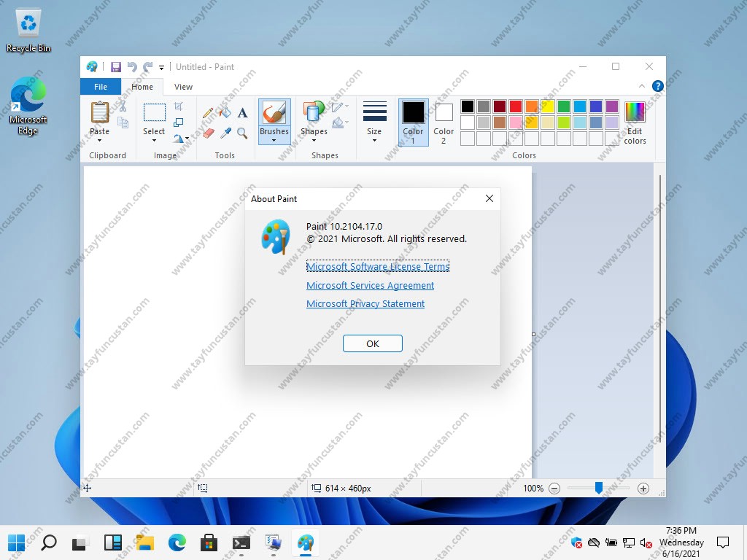The height and width of the screenshot is (560, 747).
Task: Click the Save icon in title bar
Action: [116, 67]
